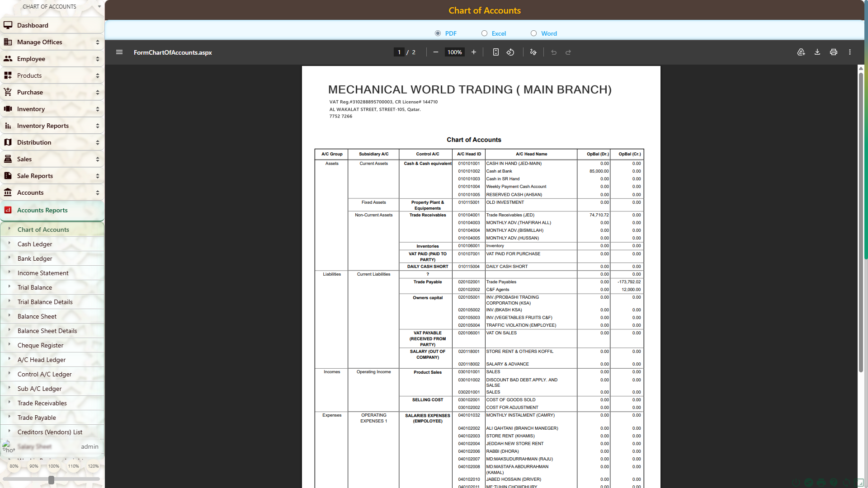Viewport: 868px width, 488px height.
Task: Click the zoom slider handle at bottom left
Action: click(x=51, y=480)
